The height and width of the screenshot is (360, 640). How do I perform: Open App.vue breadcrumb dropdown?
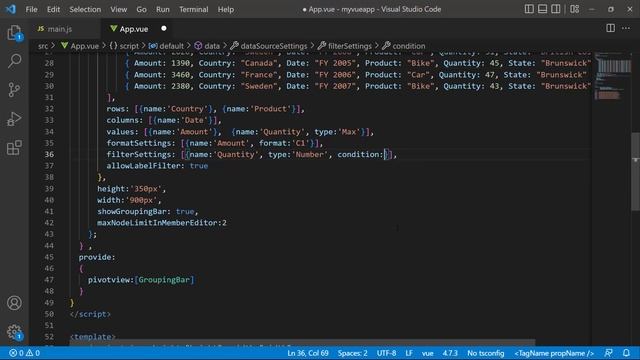[80, 46]
